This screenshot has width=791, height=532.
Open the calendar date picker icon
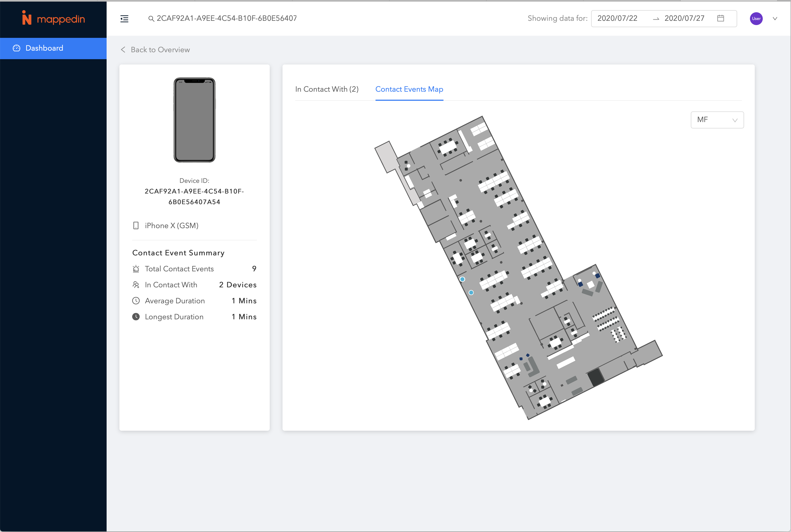(721, 18)
